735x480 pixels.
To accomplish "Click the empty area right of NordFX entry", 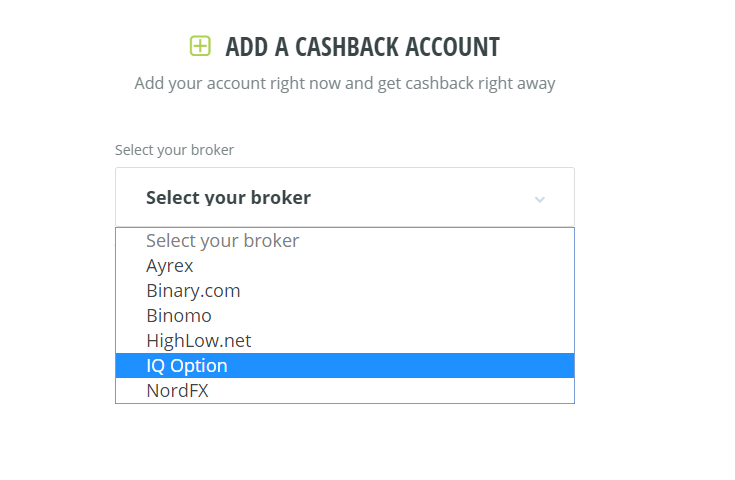I will [x=391, y=390].
